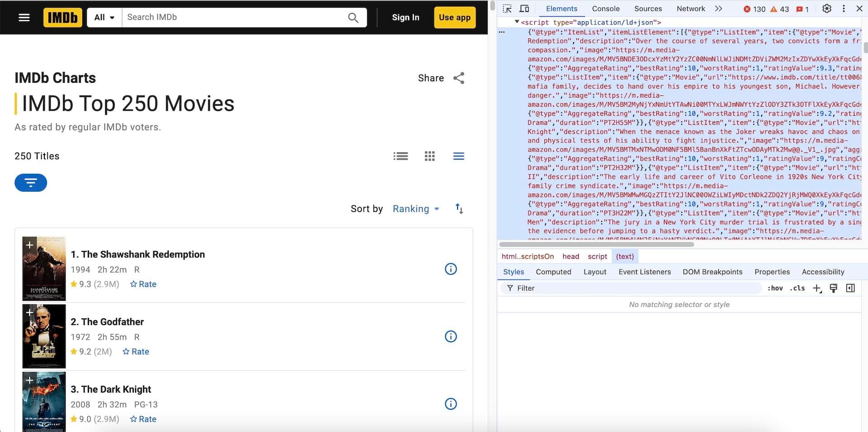This screenshot has height=432, width=868.
Task: Click the search magnifier icon
Action: click(353, 17)
